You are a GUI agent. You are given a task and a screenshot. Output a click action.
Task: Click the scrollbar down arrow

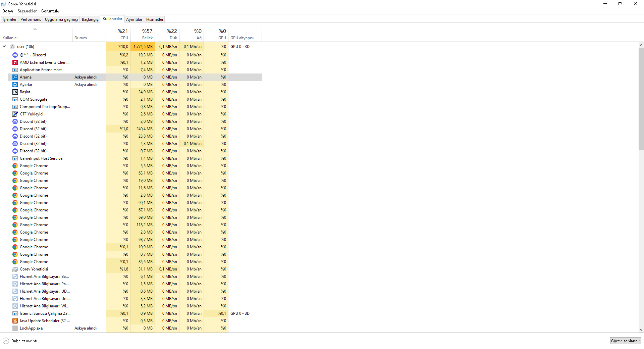(641, 330)
